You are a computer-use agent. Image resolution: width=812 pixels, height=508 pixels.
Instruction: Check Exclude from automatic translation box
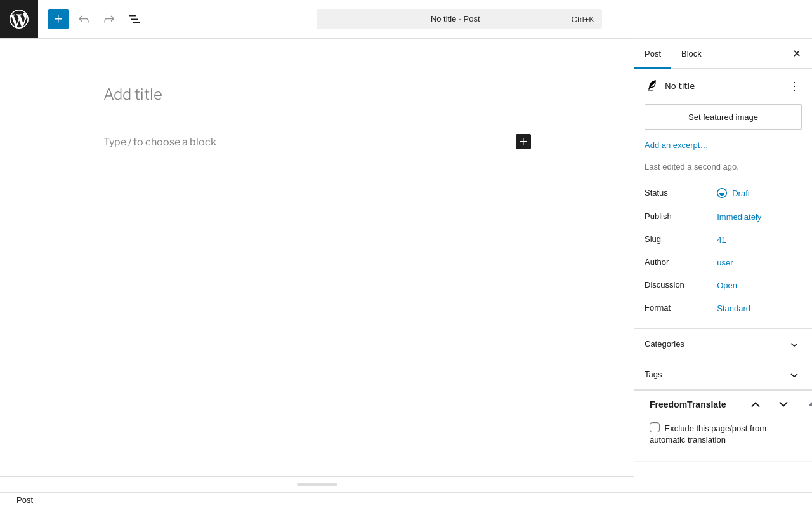pyautogui.click(x=655, y=427)
